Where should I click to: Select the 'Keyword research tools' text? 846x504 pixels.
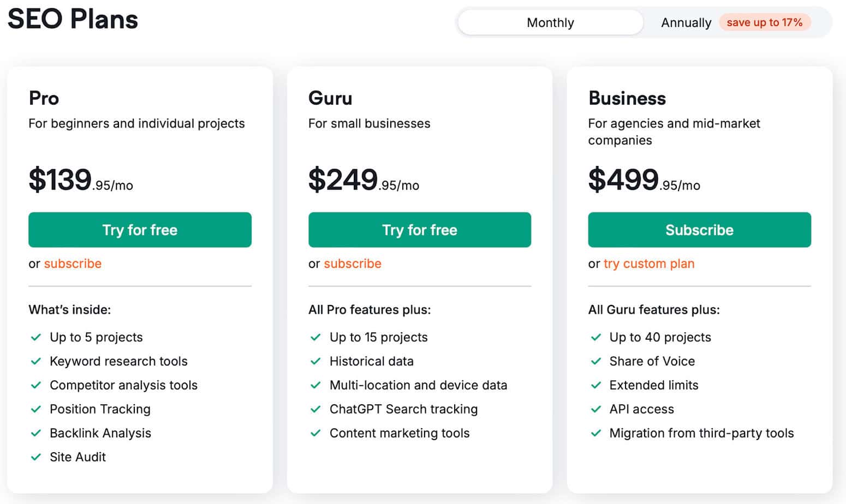118,361
